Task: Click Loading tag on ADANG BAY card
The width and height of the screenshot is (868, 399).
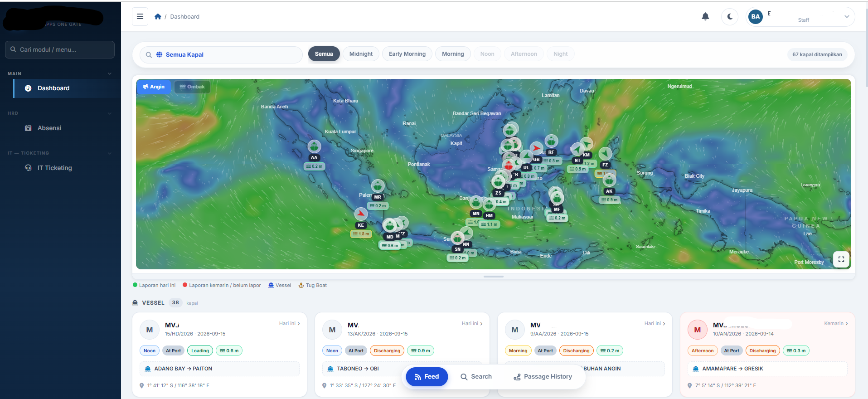Action: [x=200, y=350]
